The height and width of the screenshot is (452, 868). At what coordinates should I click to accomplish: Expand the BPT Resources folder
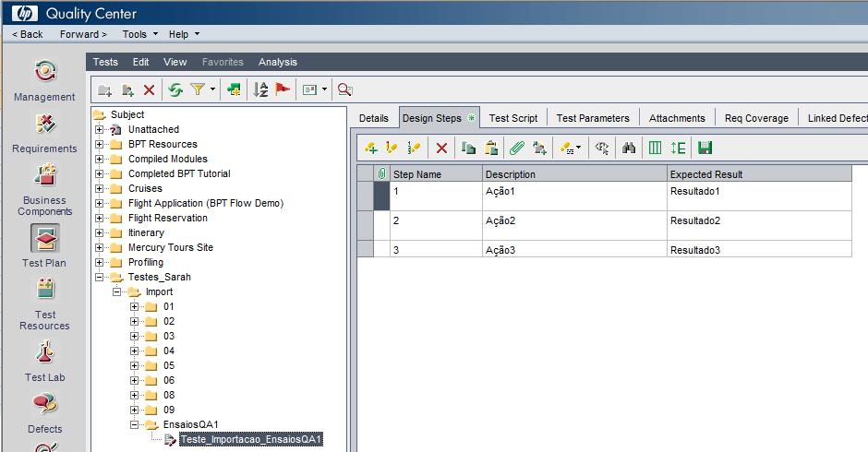coord(99,145)
